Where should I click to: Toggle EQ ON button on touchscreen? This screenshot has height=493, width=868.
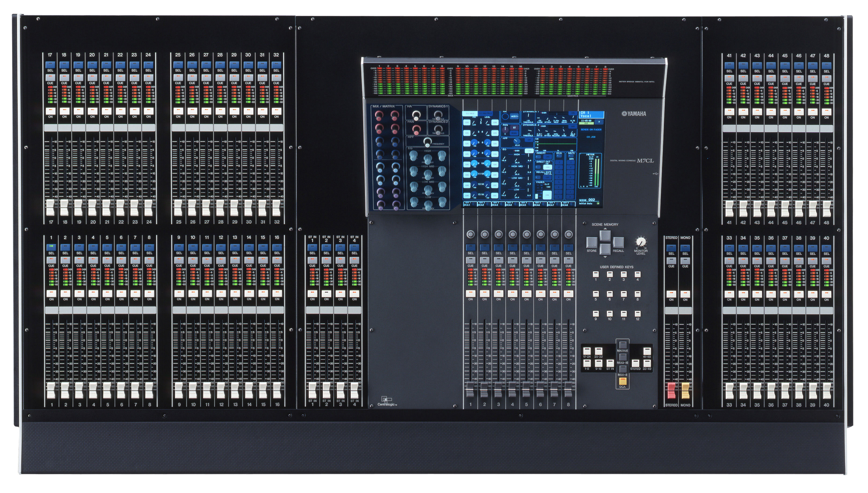click(529, 151)
